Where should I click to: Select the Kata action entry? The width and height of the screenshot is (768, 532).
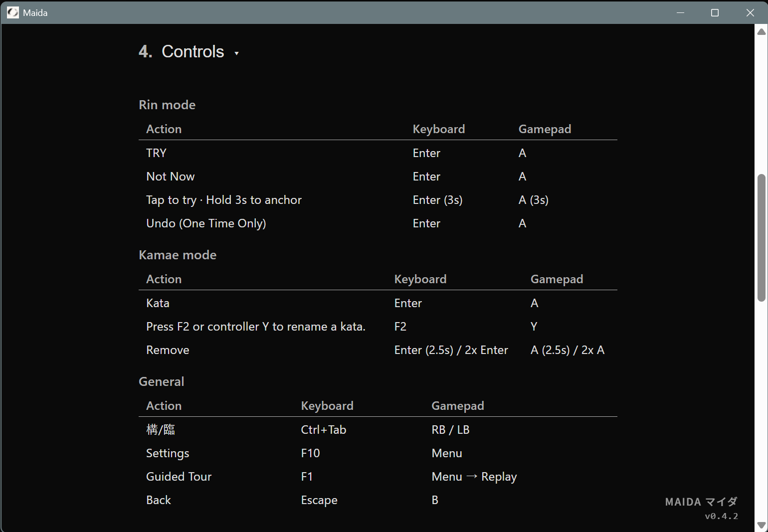[158, 303]
